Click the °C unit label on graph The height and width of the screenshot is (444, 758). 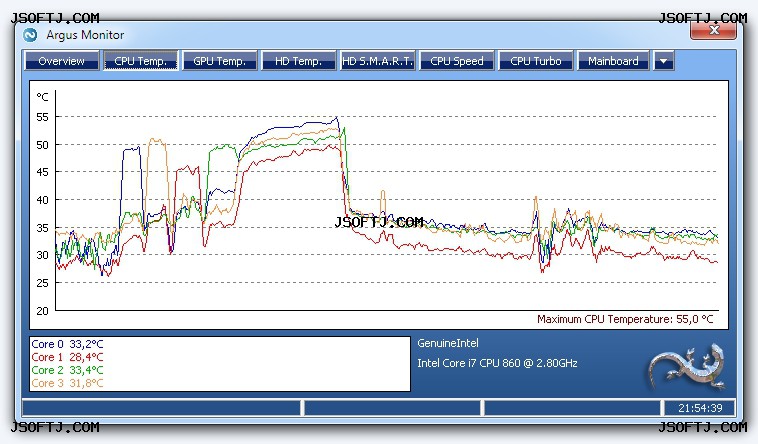[x=43, y=97]
